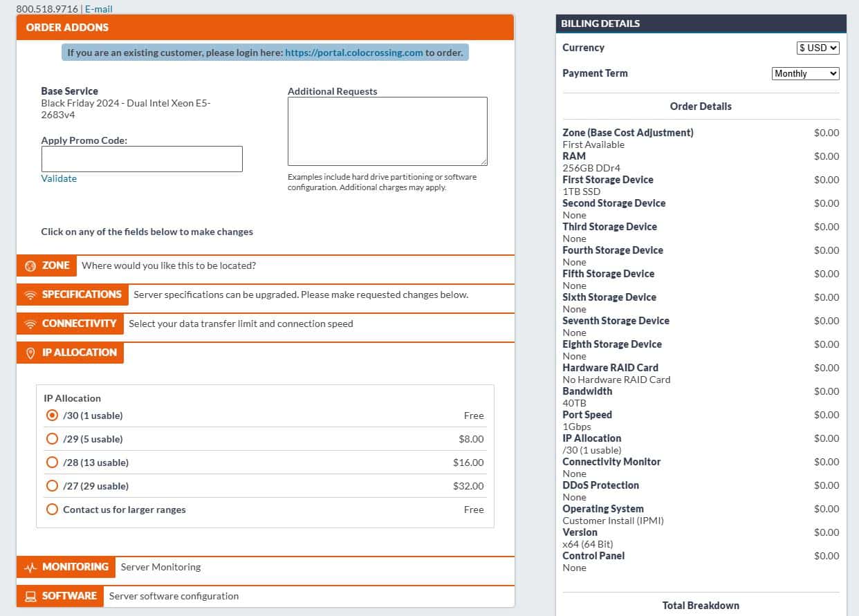Select the /29 (5 usable) IP option
859x616 pixels.
click(x=52, y=439)
